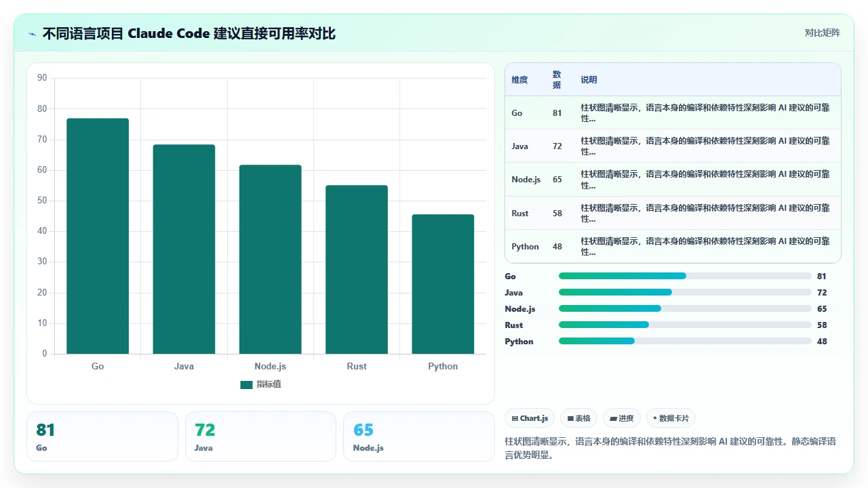The height and width of the screenshot is (488, 868).
Task: Click the 数据 table column header
Action: (557, 80)
